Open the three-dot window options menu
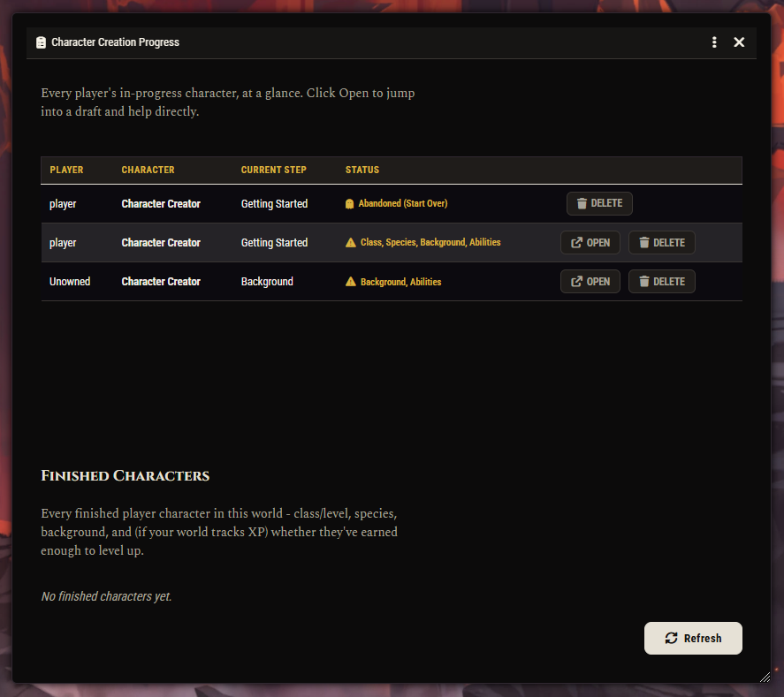 click(x=714, y=42)
